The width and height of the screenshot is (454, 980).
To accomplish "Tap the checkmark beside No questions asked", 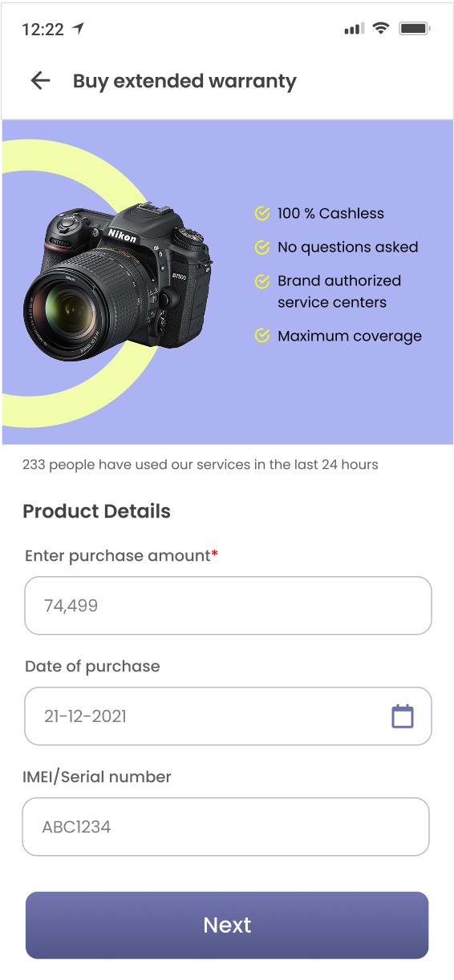I will (262, 247).
